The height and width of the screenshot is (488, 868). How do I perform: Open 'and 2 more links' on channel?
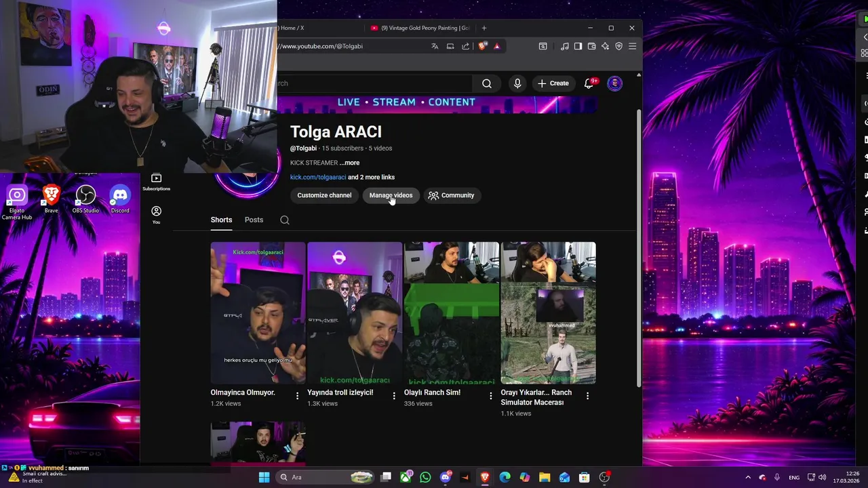coord(372,177)
